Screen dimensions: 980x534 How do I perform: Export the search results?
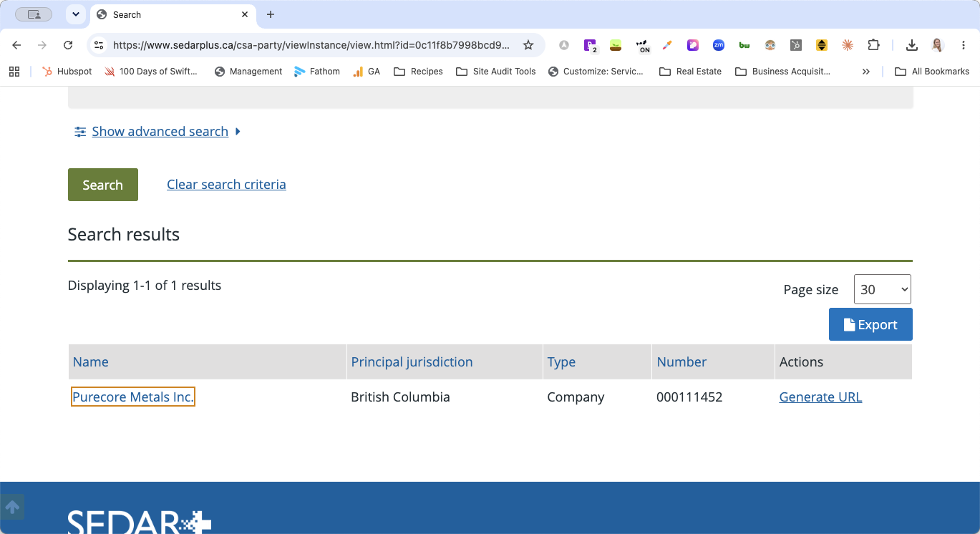(870, 324)
